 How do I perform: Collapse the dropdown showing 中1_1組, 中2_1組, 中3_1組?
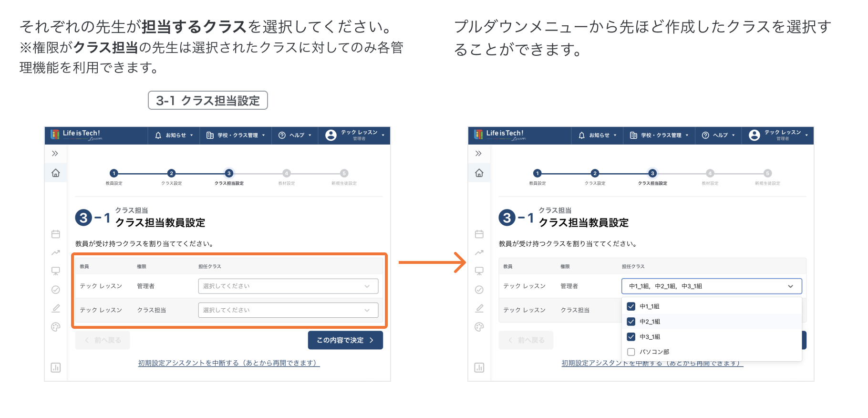coord(790,286)
